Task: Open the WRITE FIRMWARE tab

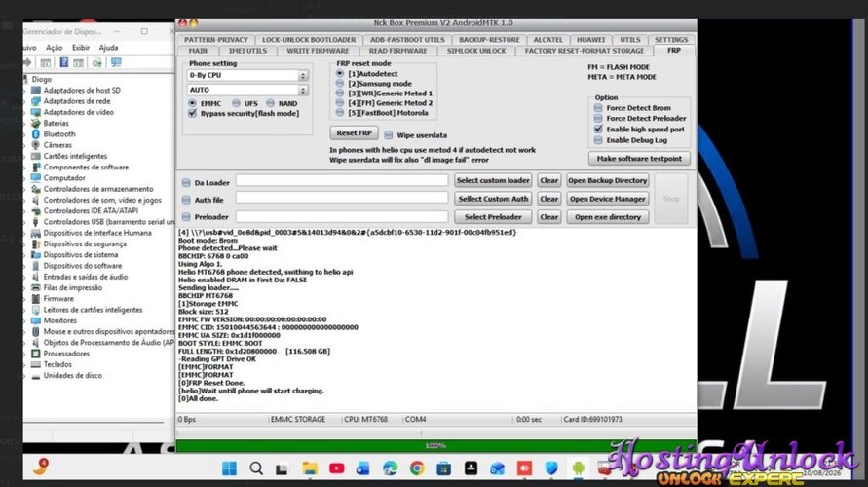Action: (x=318, y=51)
